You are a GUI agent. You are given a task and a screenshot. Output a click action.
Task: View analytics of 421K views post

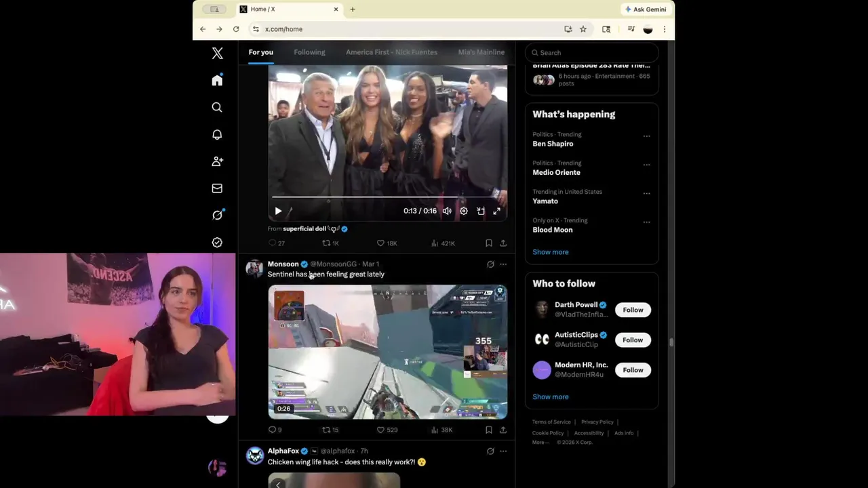(443, 243)
